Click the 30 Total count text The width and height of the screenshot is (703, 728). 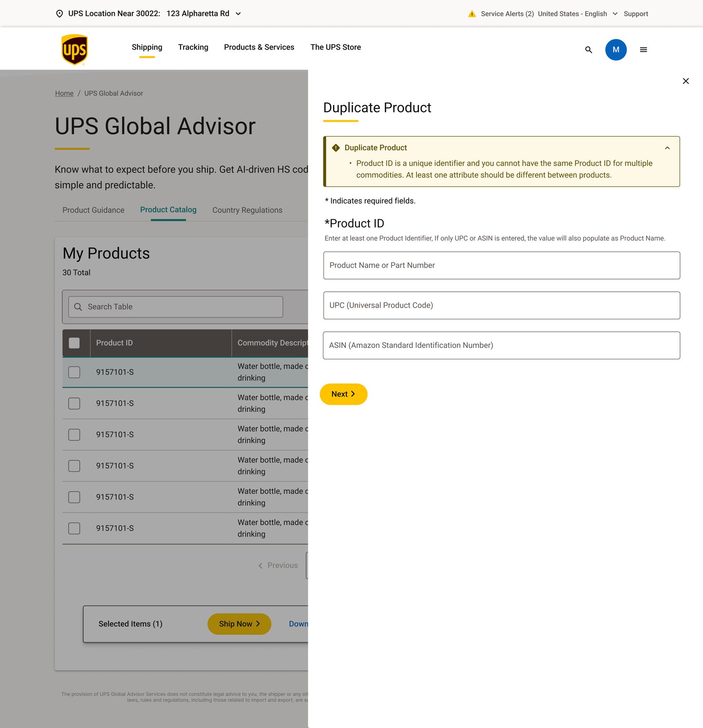coord(76,272)
